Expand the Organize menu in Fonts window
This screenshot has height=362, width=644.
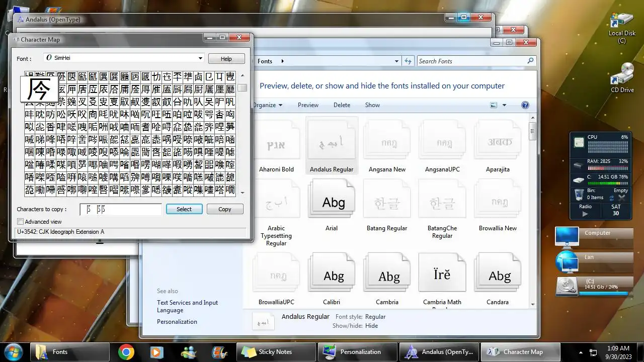pyautogui.click(x=267, y=105)
